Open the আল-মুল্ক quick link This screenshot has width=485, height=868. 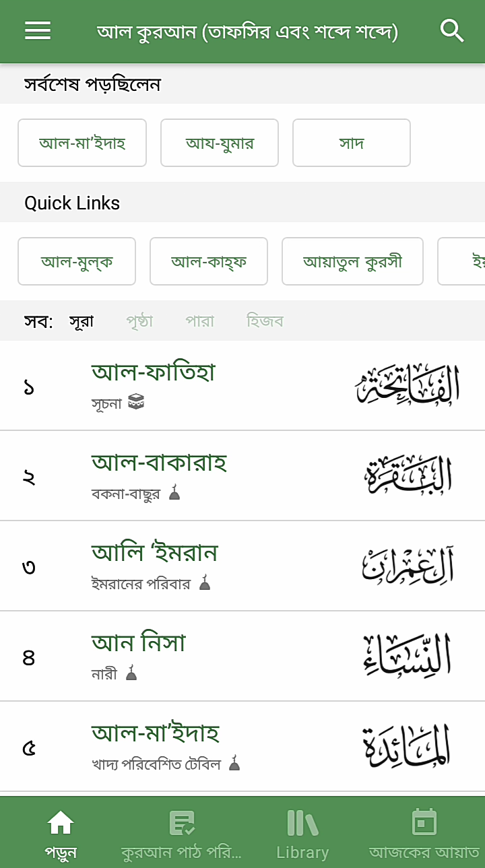tap(77, 261)
